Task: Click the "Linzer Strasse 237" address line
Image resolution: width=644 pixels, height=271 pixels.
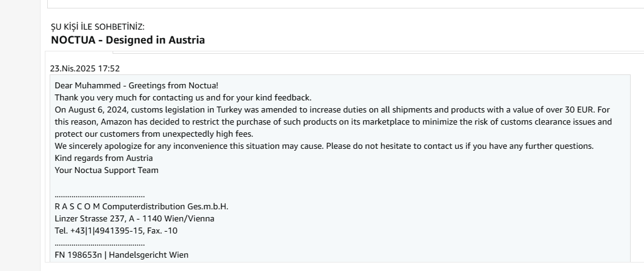Action: tap(134, 218)
